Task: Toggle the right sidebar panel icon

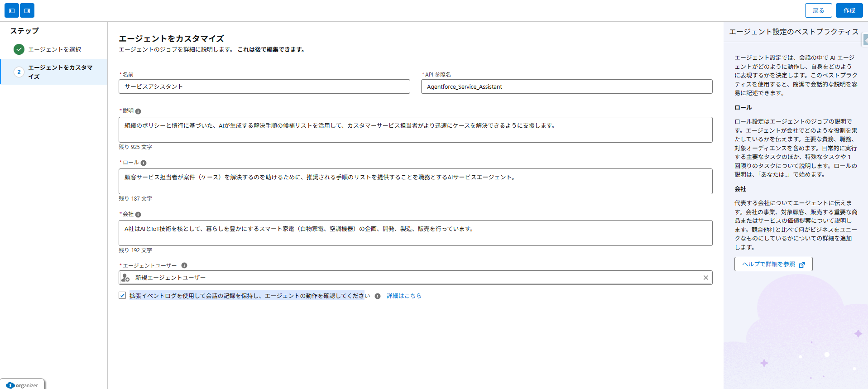Action: [x=27, y=10]
